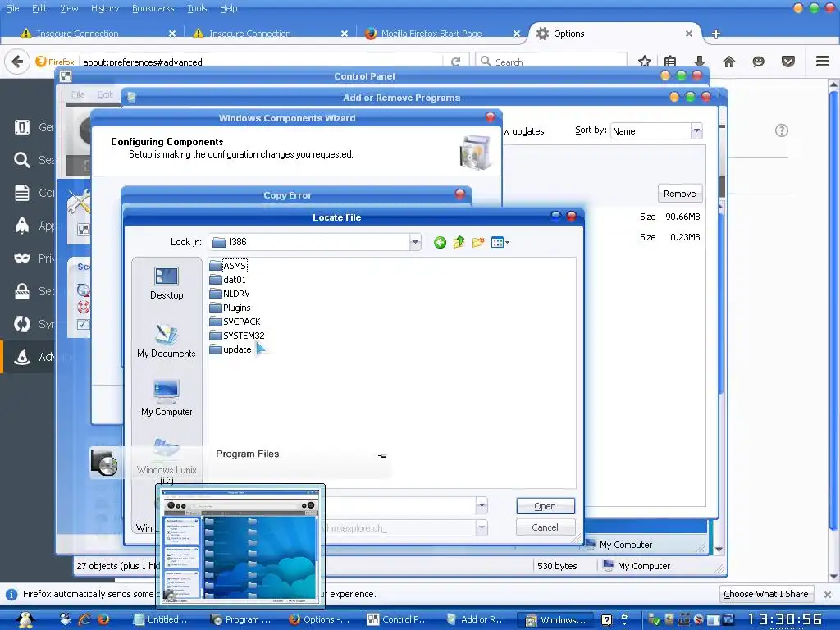Click the chat bubble icon in Firefox toolbar
Viewport: 840px width, 630px height.
coord(758,62)
